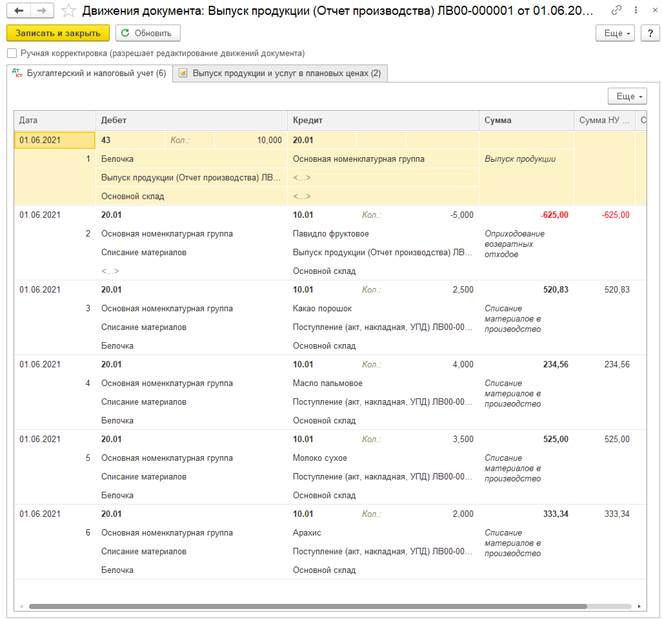Select Основной склад in the first entry debit

(x=133, y=196)
